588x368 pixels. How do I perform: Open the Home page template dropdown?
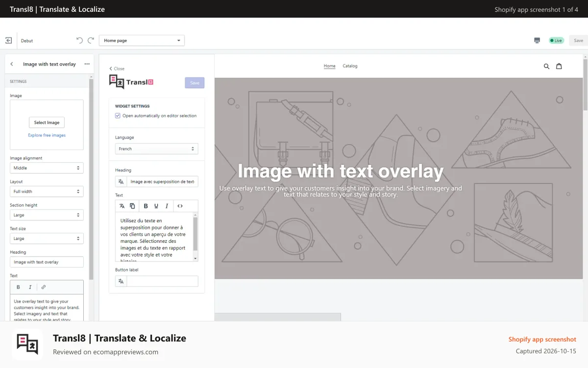tap(142, 40)
